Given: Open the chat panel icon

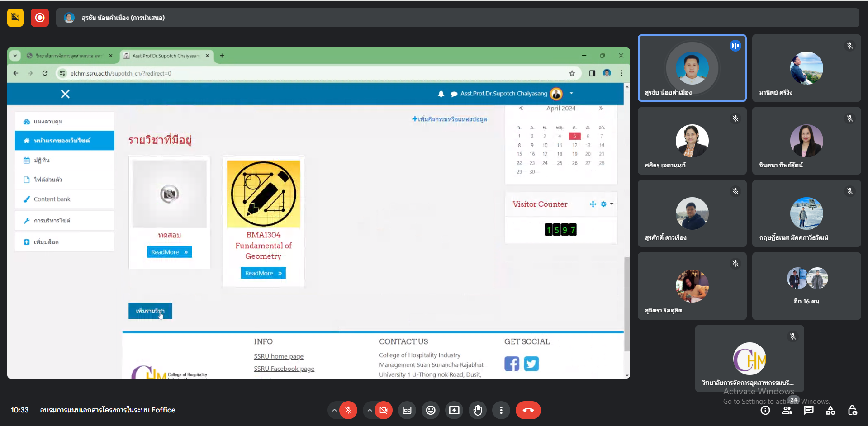Looking at the screenshot, I should (809, 410).
